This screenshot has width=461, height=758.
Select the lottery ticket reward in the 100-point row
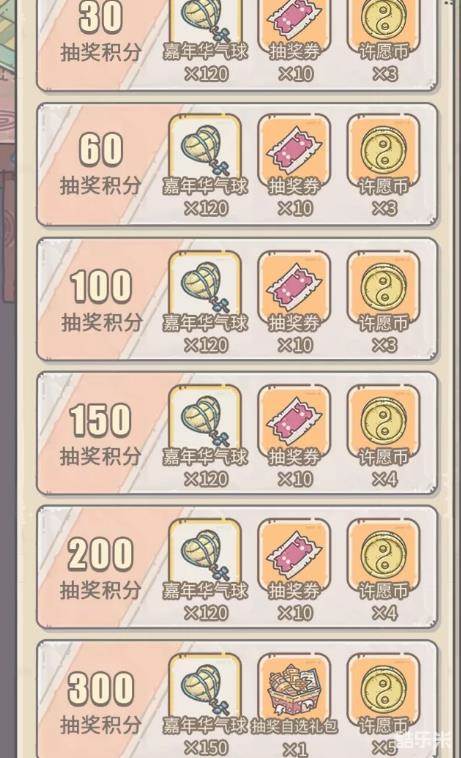click(294, 287)
